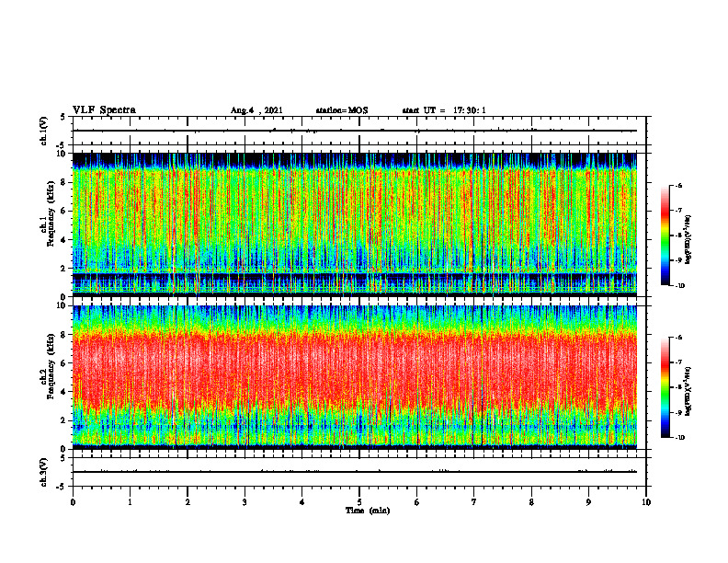Select the 'start UT = 17:30:1' text
Viewport: 728px width, 563px height.
tap(444, 110)
